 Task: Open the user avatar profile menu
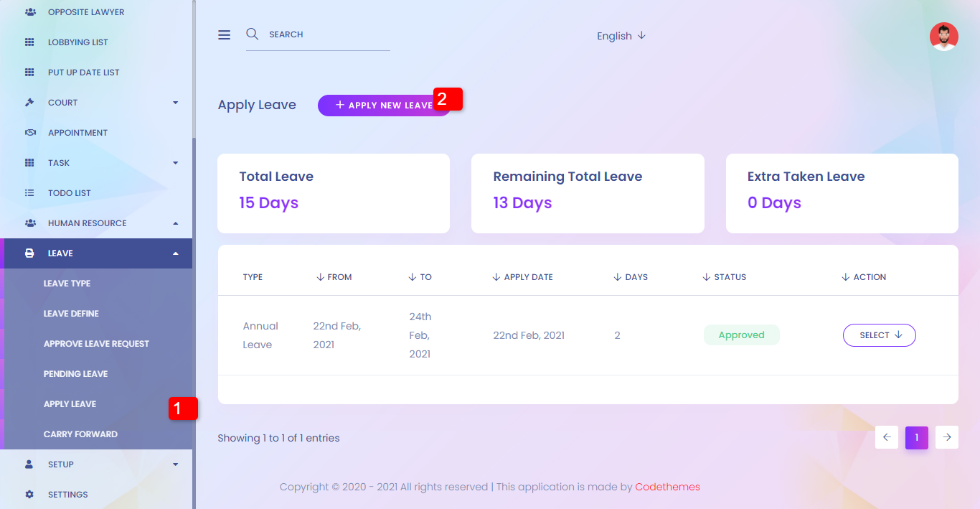[x=943, y=37]
